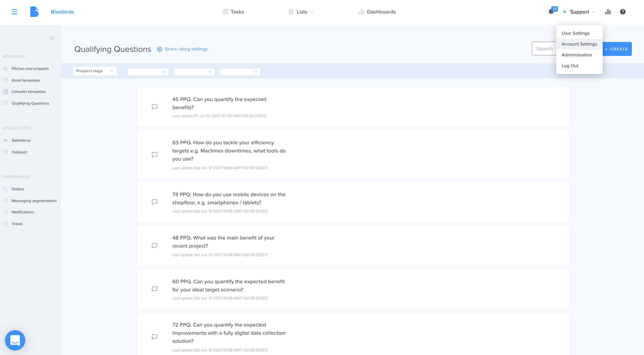Open question 45 PPQ expected benefits
Image resolution: width=644 pixels, height=355 pixels.
coord(353,107)
